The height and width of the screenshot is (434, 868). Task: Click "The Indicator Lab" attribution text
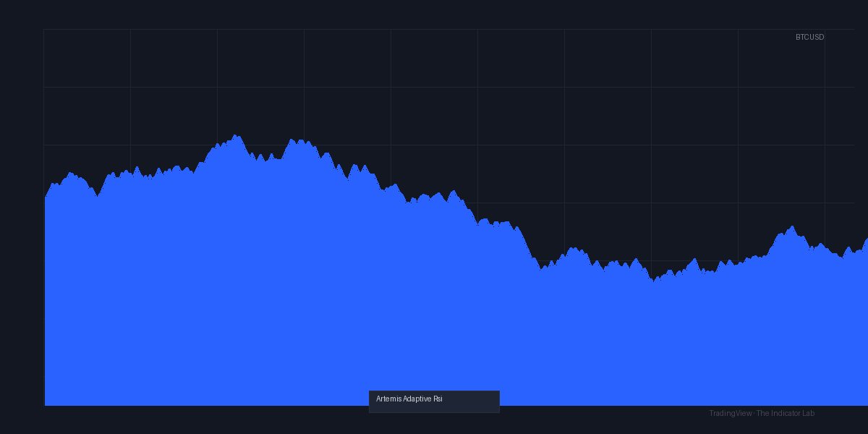coord(786,413)
